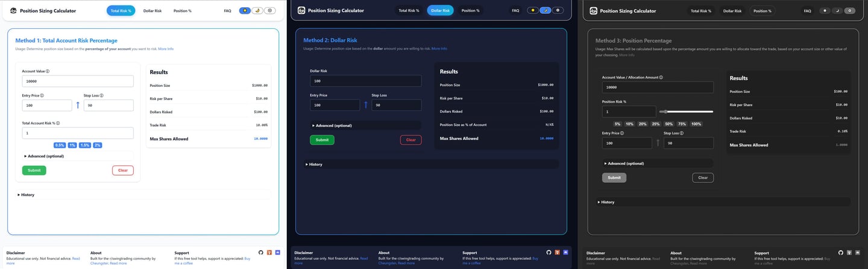Select the sun theme toggle in the dark blue panel
The image size is (868, 269).
533,10
